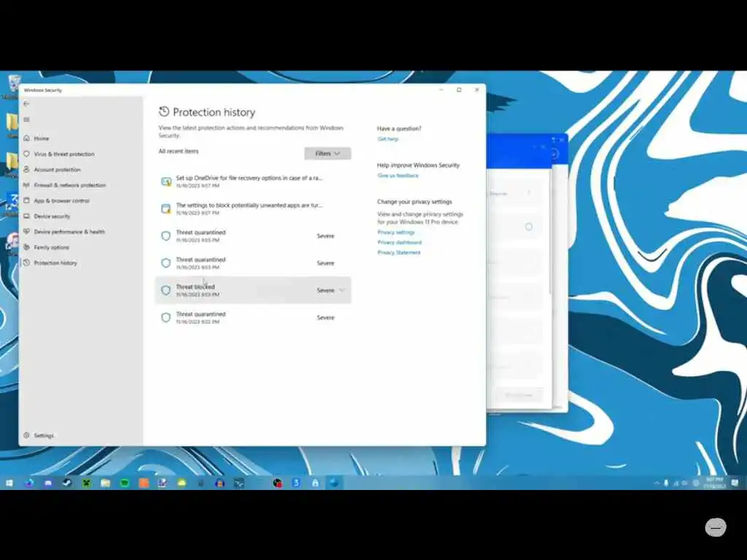Click the OneDrive file recovery setup icon

[166, 182]
